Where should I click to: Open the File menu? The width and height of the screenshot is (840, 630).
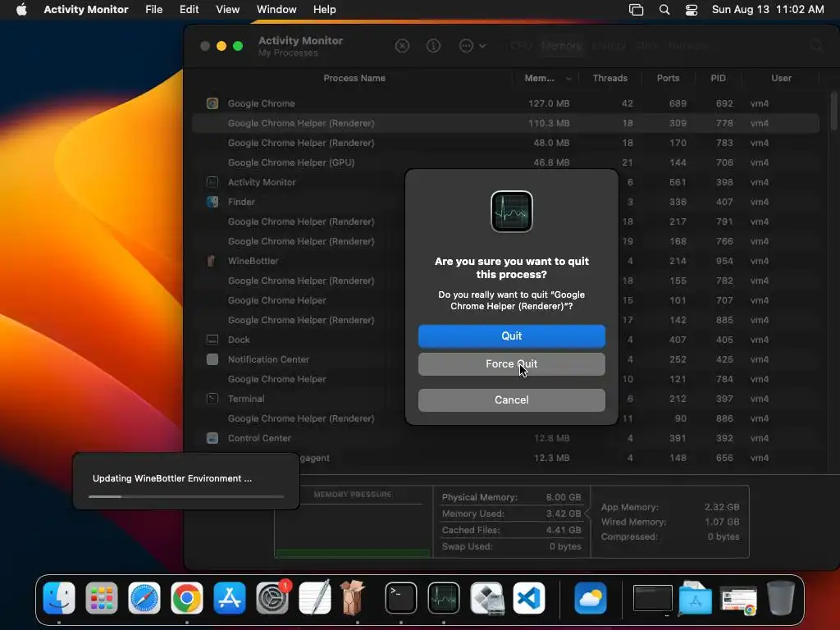point(153,10)
